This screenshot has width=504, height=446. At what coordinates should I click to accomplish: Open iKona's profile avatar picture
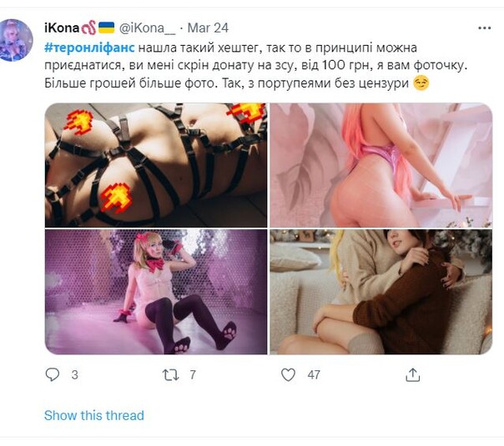click(15, 40)
